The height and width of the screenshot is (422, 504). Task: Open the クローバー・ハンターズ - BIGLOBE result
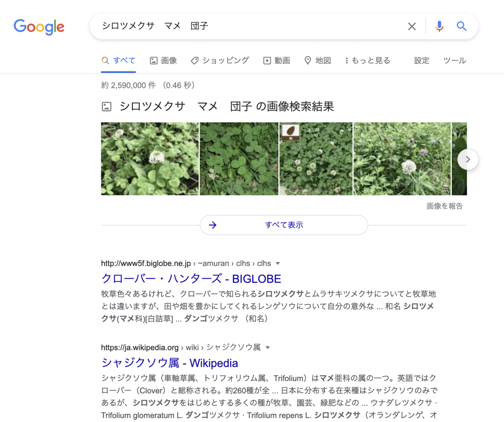click(x=191, y=278)
